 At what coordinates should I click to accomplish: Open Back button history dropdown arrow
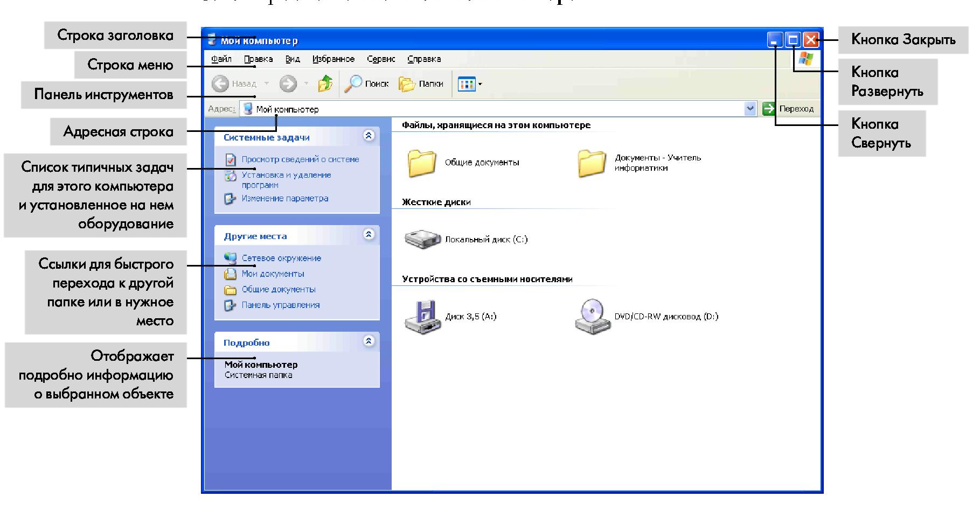tap(266, 84)
